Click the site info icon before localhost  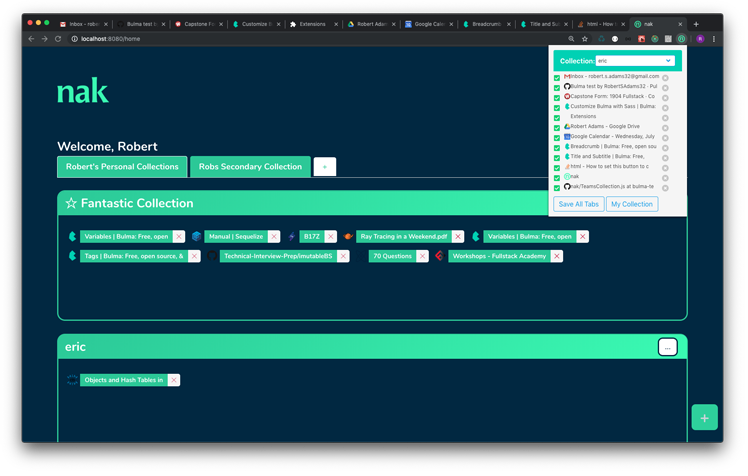(74, 39)
